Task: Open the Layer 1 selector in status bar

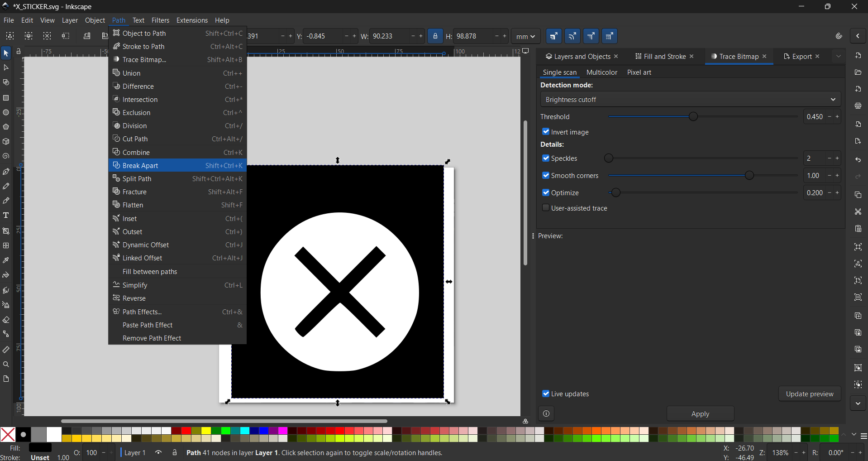Action: coord(135,452)
